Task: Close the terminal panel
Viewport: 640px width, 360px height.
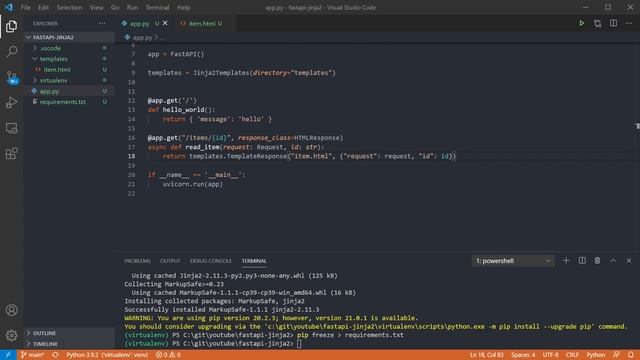Action: point(629,260)
